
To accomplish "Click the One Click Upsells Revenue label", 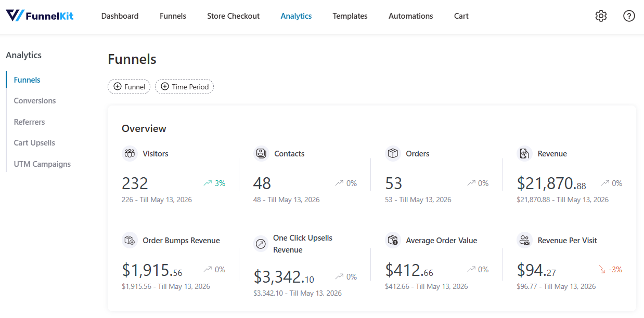I will point(303,244).
